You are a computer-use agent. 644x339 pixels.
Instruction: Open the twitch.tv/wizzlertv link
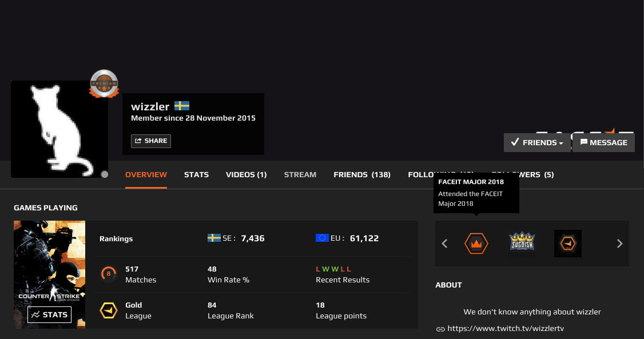[x=506, y=328]
